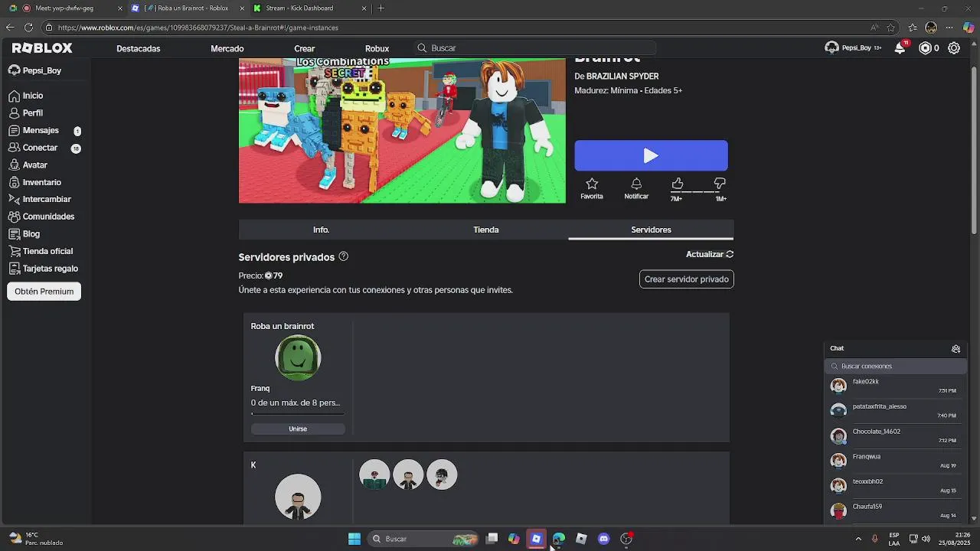Open chat with Chaufa159
Image resolution: width=980 pixels, height=551 pixels.
[x=896, y=510]
